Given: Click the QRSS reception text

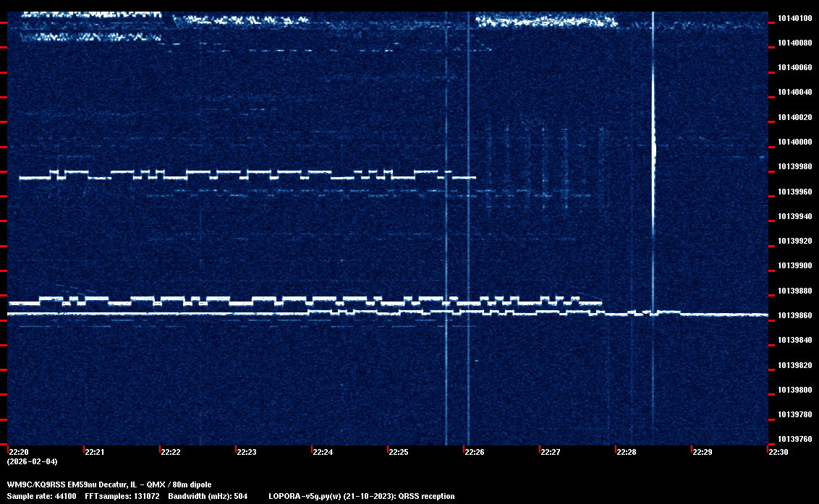Looking at the screenshot, I should (x=431, y=496).
